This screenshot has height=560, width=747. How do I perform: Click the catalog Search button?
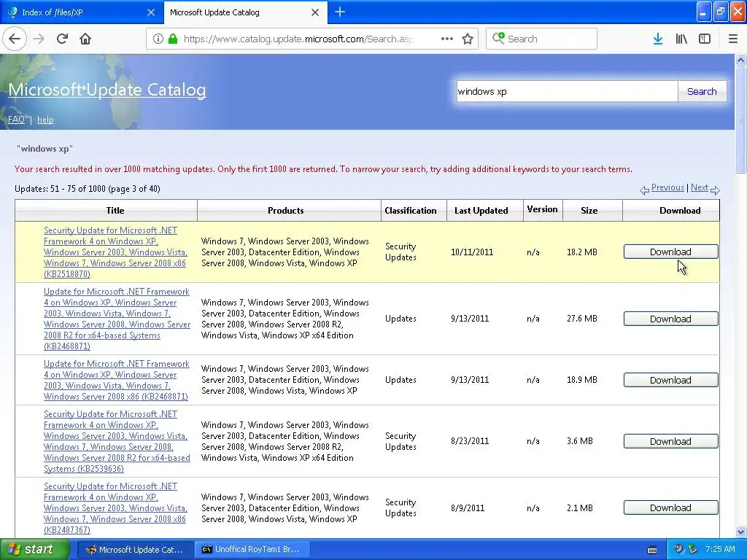[x=702, y=91]
